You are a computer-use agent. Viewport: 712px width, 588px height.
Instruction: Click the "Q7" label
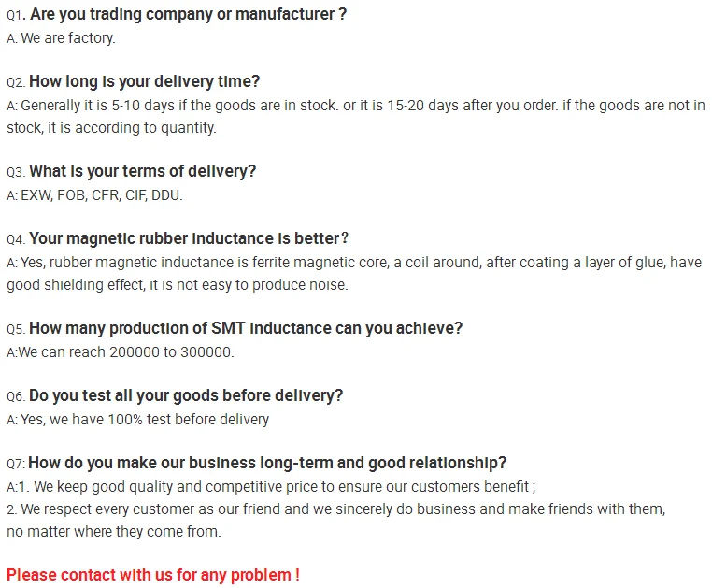(x=15, y=464)
